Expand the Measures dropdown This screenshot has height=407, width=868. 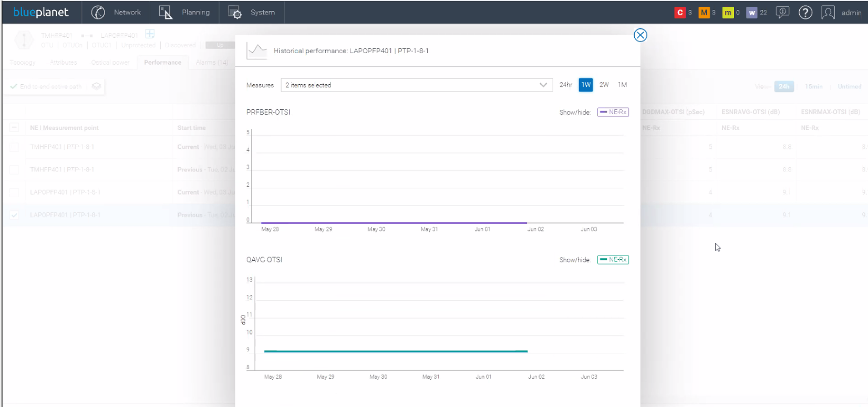tap(417, 85)
